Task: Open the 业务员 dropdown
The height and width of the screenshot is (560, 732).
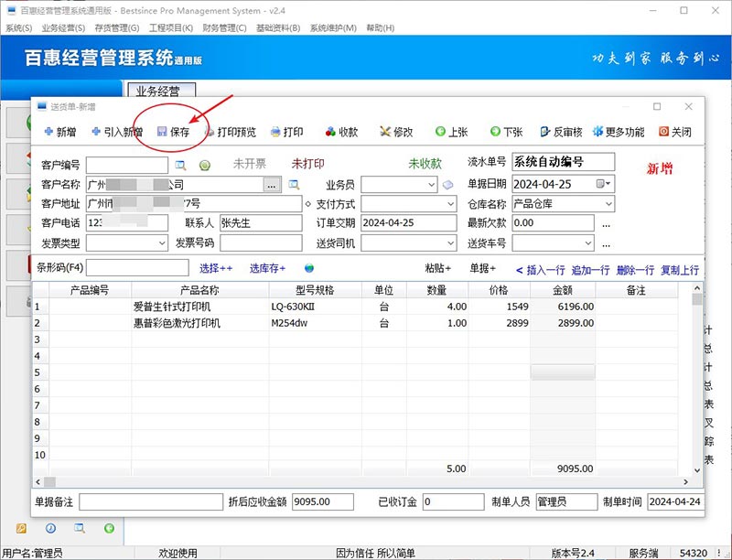Action: (431, 185)
